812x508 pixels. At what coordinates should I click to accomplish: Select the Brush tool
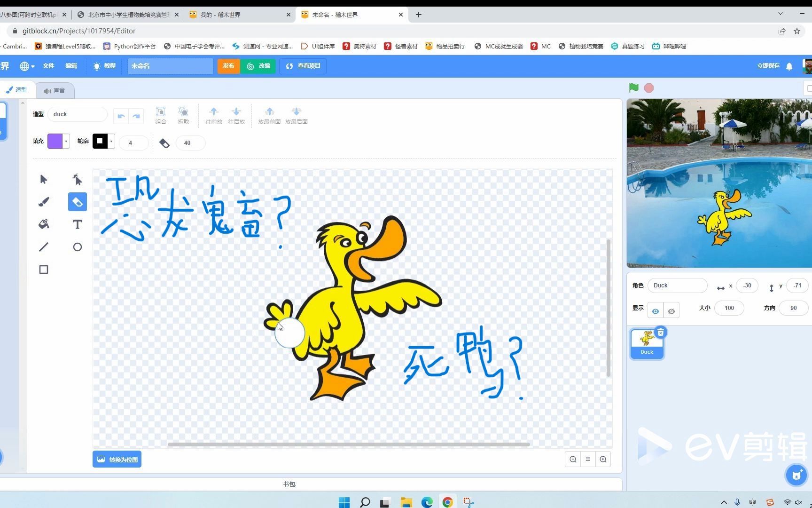[44, 202]
